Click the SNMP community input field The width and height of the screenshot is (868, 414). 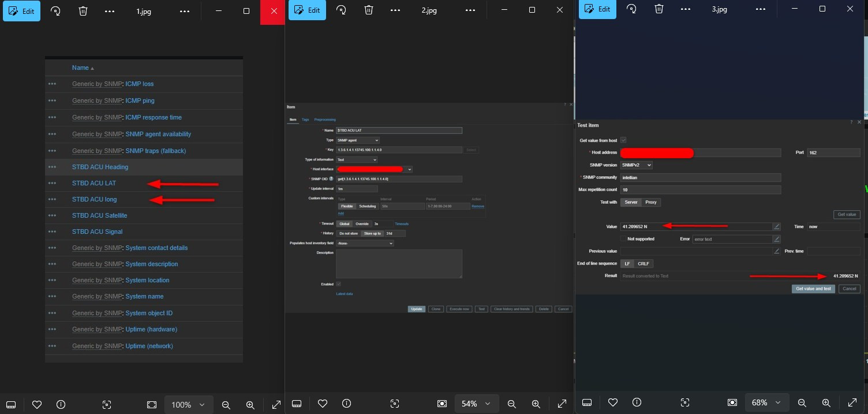pyautogui.click(x=701, y=177)
